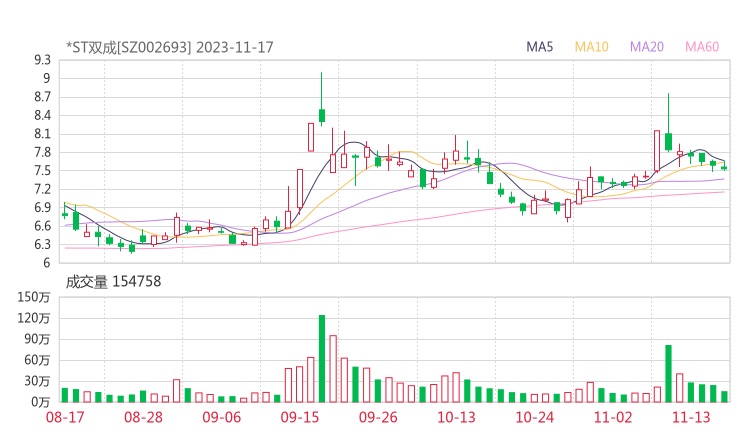Click the 08-17 date axis label

tap(77, 417)
